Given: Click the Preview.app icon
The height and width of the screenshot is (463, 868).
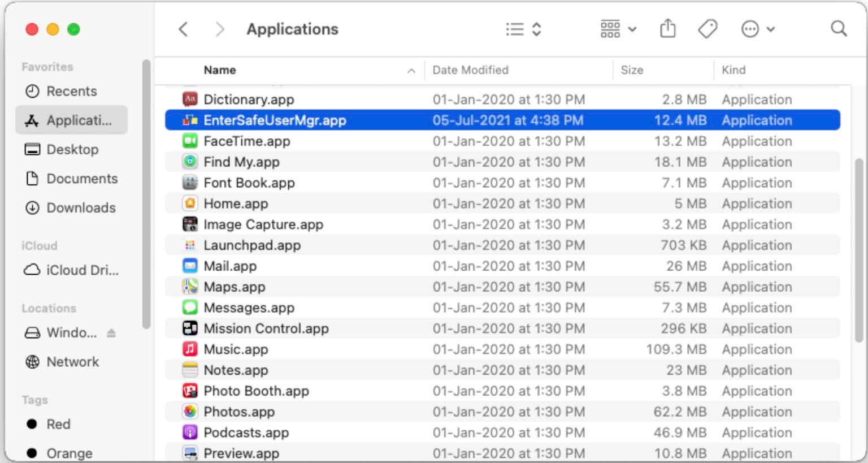Looking at the screenshot, I should 190,453.
